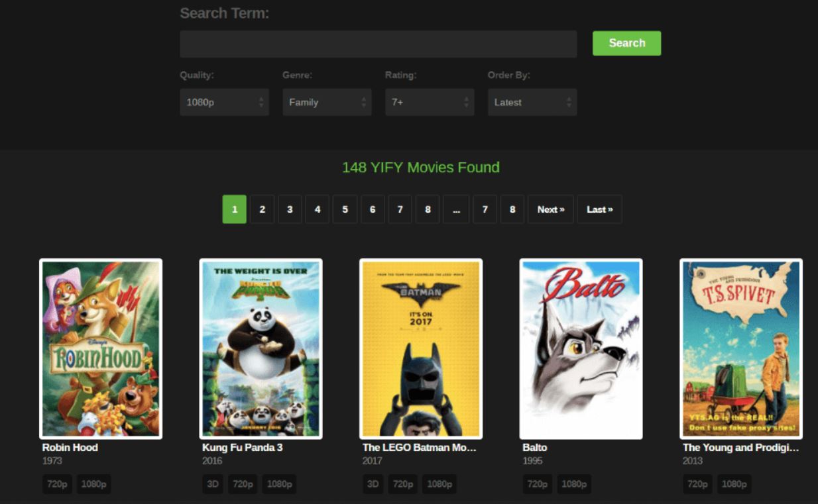Click the year 2016 under Kung Fu Panda 3
Viewport: 818px width, 504px height.
coord(212,461)
